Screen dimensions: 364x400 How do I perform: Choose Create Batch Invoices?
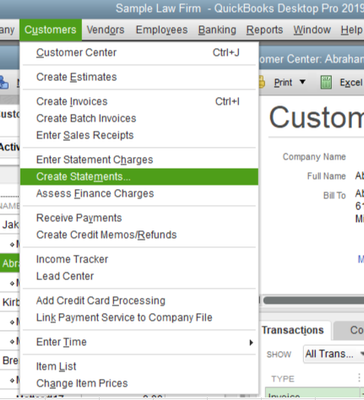tap(139, 118)
